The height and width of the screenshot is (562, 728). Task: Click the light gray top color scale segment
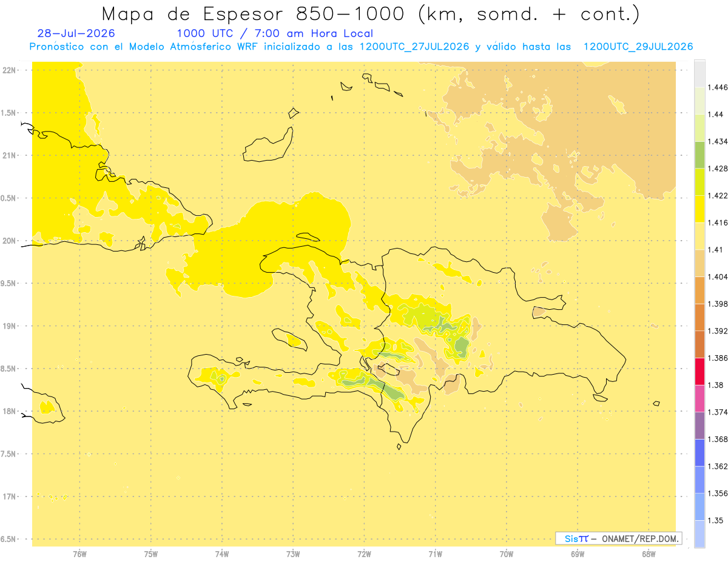click(699, 73)
